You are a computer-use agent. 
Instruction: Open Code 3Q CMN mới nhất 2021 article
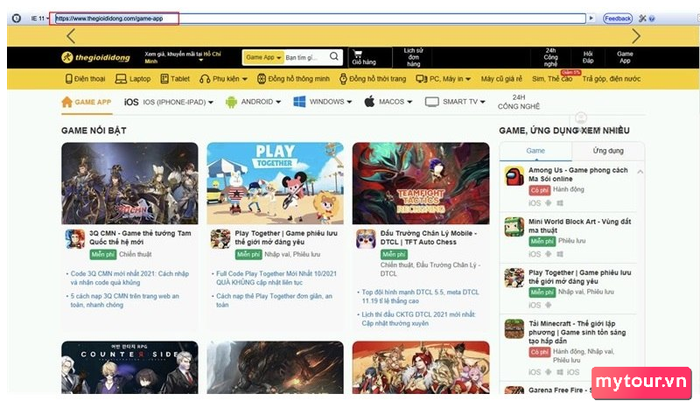(x=129, y=278)
